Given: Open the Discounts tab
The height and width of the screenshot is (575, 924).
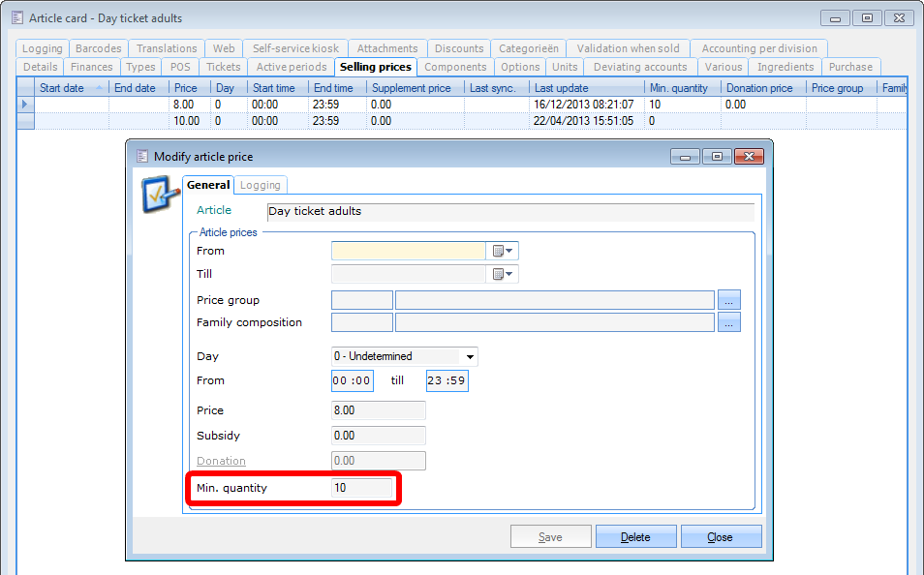Looking at the screenshot, I should pos(459,48).
